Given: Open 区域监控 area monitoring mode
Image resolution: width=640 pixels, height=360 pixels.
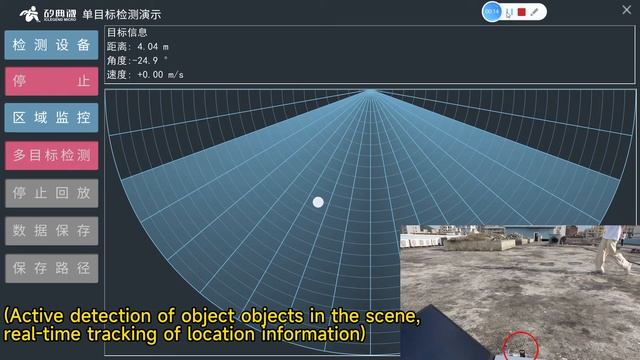Looking at the screenshot, I should (51, 118).
